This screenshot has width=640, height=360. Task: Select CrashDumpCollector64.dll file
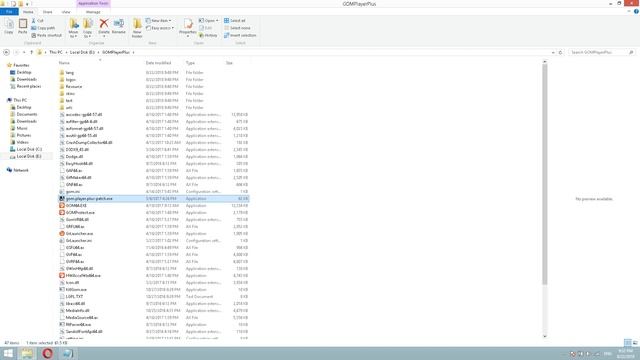tap(89, 142)
